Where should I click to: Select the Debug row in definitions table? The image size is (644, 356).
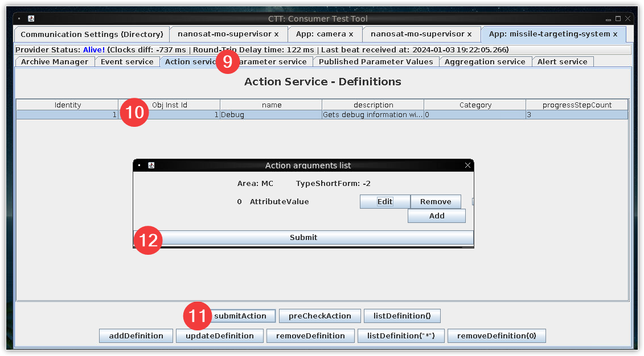click(270, 114)
